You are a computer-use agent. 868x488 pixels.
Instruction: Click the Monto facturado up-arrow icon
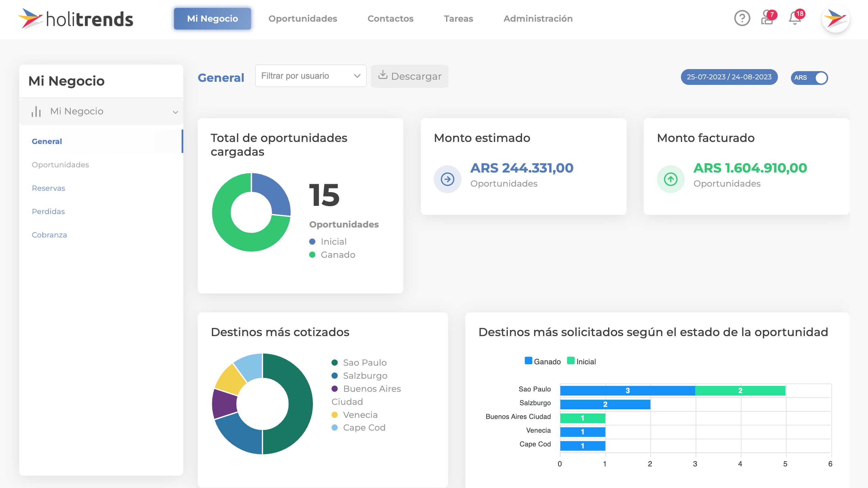coord(671,179)
